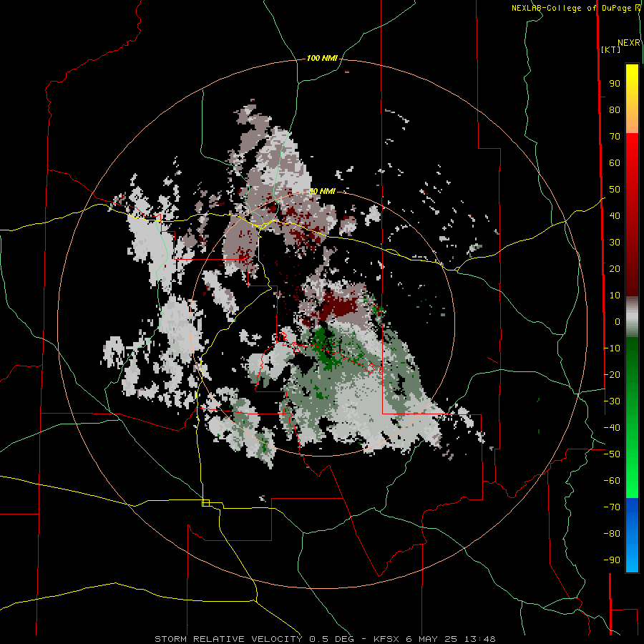
Task: Click the -90 value on the velocity scale
Action: [x=612, y=560]
